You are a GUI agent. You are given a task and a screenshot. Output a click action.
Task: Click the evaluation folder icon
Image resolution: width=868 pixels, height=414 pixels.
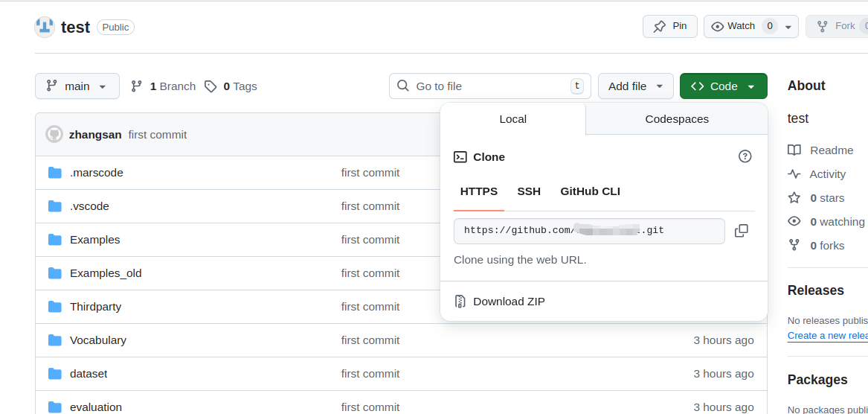click(55, 407)
